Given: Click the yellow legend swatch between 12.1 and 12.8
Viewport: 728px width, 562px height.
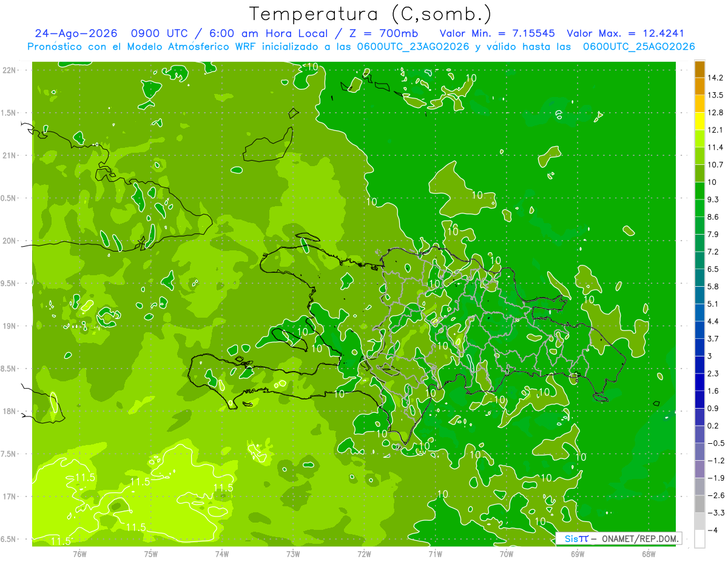Looking at the screenshot, I should (x=699, y=121).
